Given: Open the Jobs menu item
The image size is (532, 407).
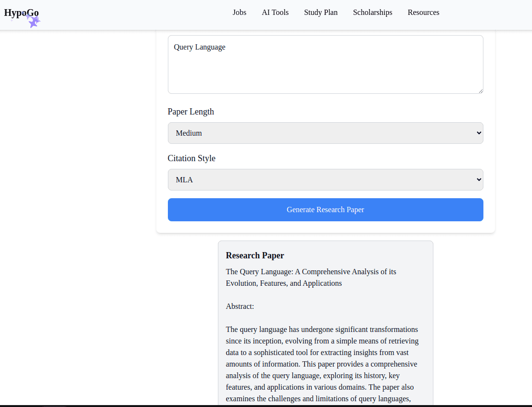Looking at the screenshot, I should 239,13.
